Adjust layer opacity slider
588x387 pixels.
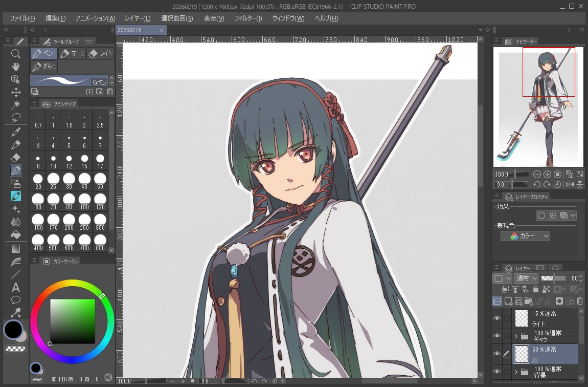tap(554, 278)
